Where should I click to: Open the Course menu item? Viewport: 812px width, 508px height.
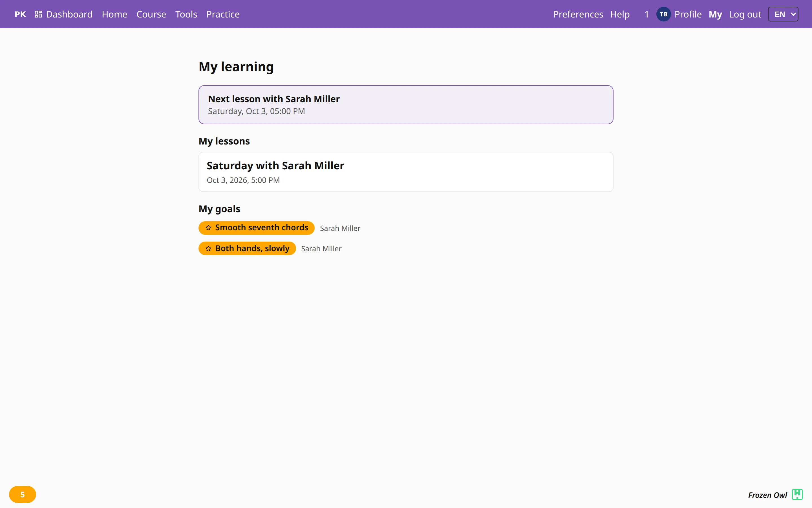tap(151, 14)
